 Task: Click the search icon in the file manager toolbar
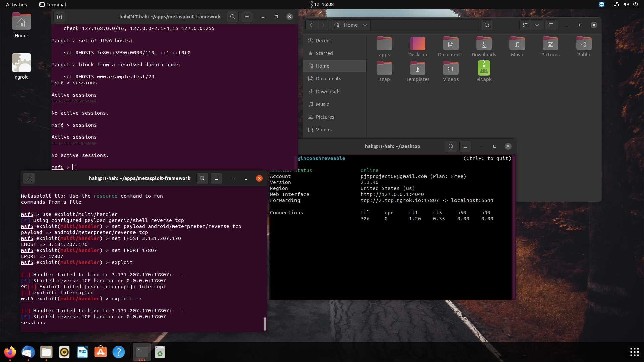pos(487,25)
